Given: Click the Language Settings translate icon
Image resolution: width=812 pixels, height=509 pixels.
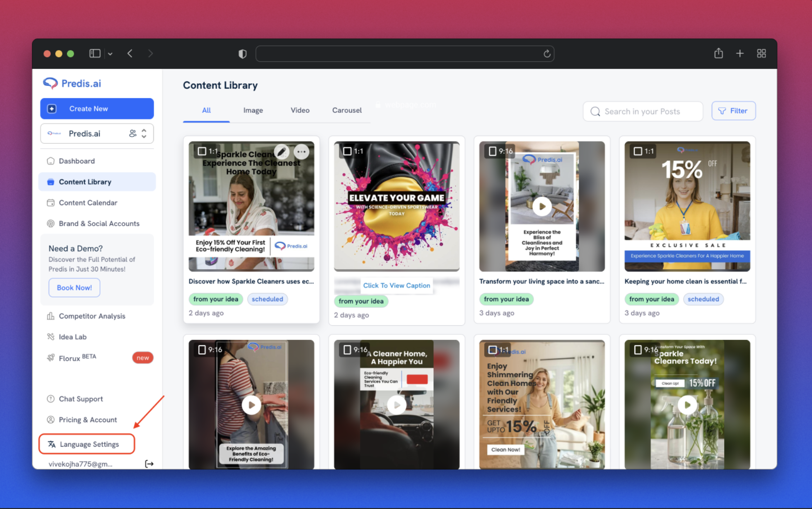Looking at the screenshot, I should [51, 444].
